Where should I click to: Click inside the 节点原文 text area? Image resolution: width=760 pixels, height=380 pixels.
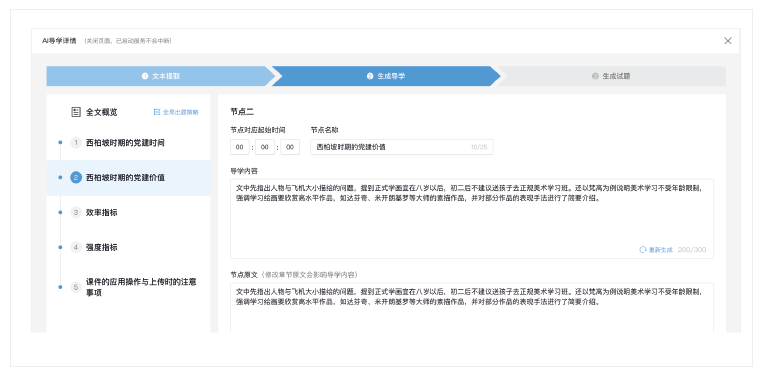coord(472,307)
